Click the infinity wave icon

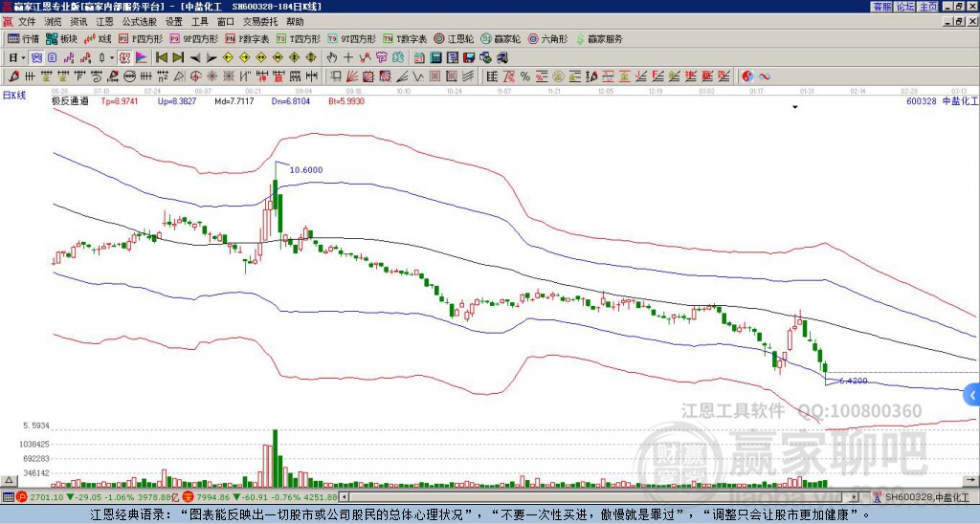pyautogui.click(x=765, y=76)
